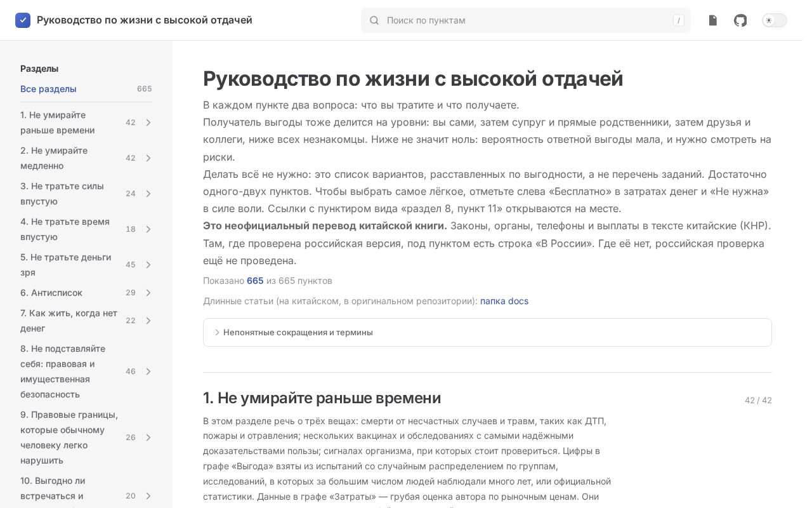Click the search magnifier icon
The height and width of the screenshot is (508, 812).
click(x=374, y=20)
